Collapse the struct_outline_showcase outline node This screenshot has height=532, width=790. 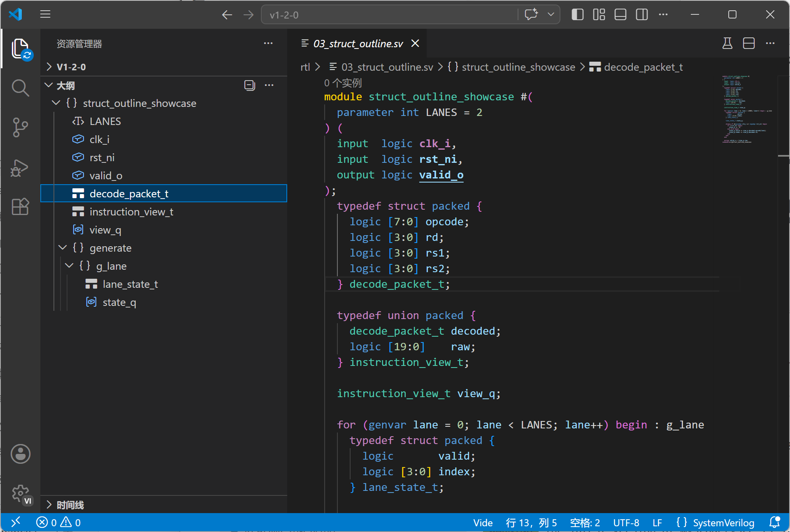(56, 103)
